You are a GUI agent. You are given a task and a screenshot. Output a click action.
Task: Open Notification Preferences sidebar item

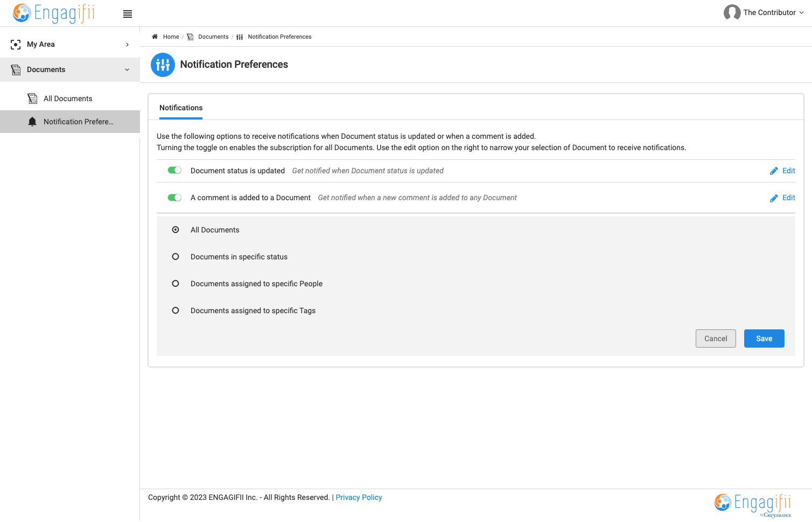(70, 122)
